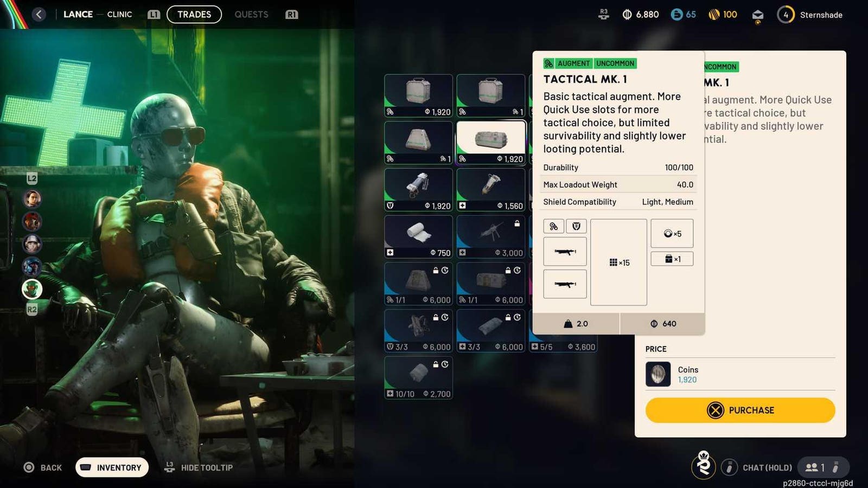Image resolution: width=868 pixels, height=488 pixels.
Task: Click the gold striped currency icon showing 100
Action: tap(714, 15)
